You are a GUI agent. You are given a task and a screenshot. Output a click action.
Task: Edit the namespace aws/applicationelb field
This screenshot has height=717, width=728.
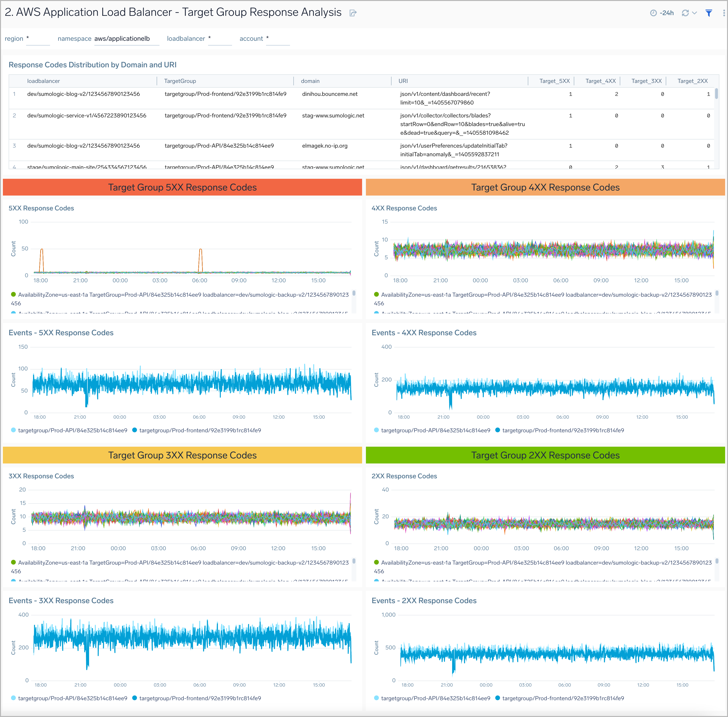coord(126,39)
